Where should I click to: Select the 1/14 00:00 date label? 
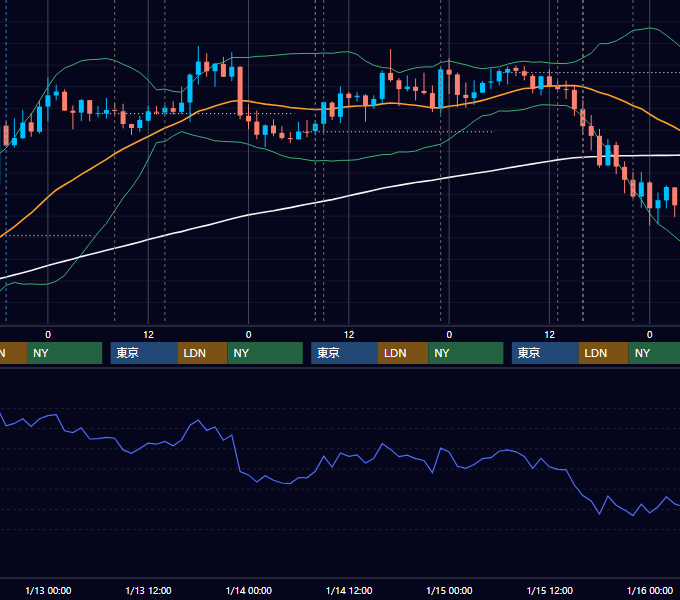tap(248, 590)
